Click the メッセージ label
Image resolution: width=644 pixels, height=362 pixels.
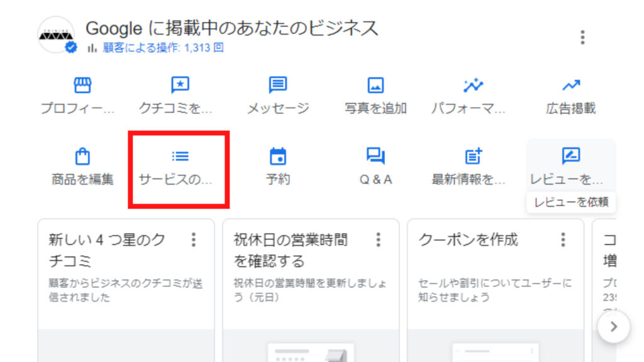278,108
